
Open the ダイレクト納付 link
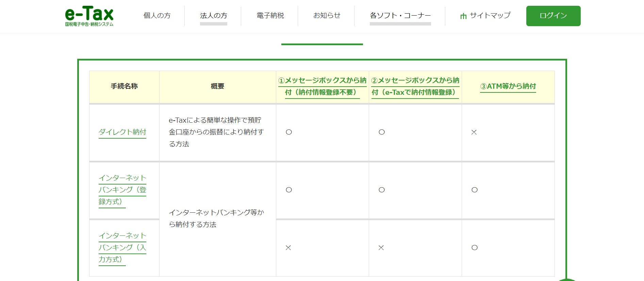tap(122, 132)
